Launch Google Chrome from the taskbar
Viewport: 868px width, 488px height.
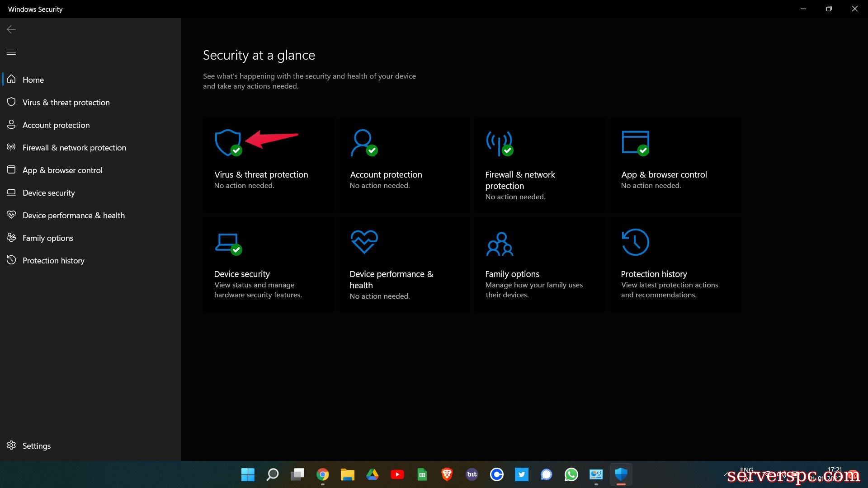[x=322, y=474]
